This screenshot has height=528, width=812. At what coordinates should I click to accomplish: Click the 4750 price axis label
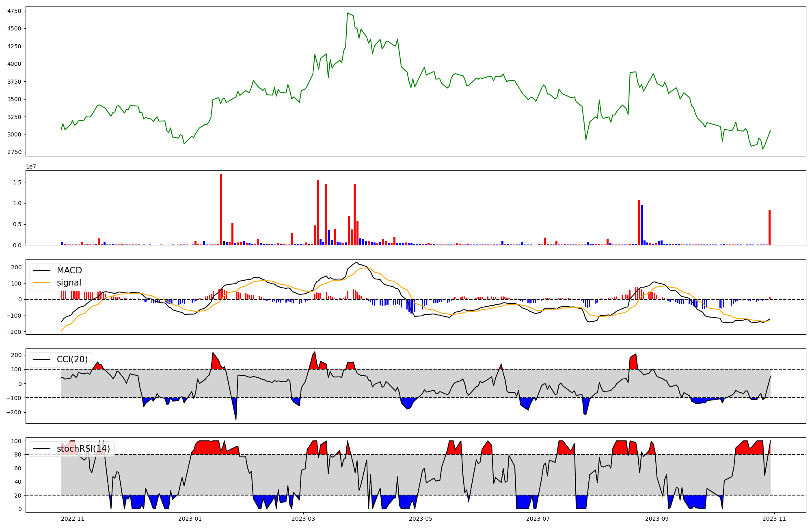pos(14,11)
